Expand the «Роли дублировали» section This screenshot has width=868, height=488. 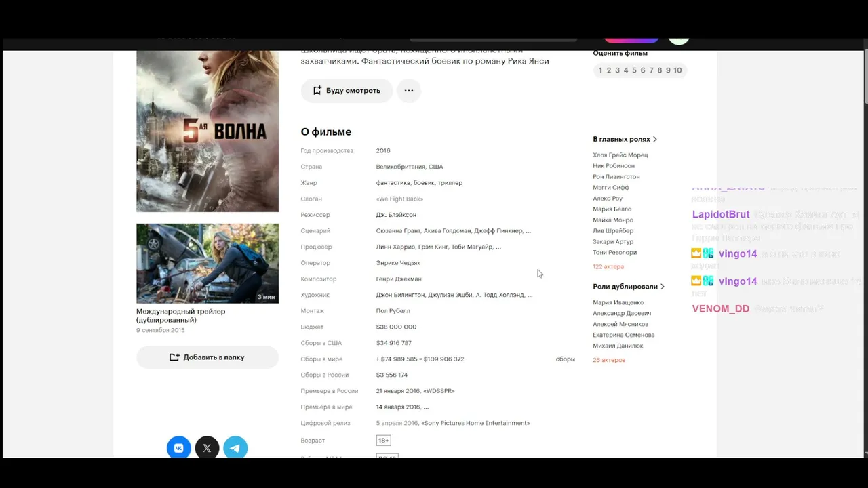629,287
